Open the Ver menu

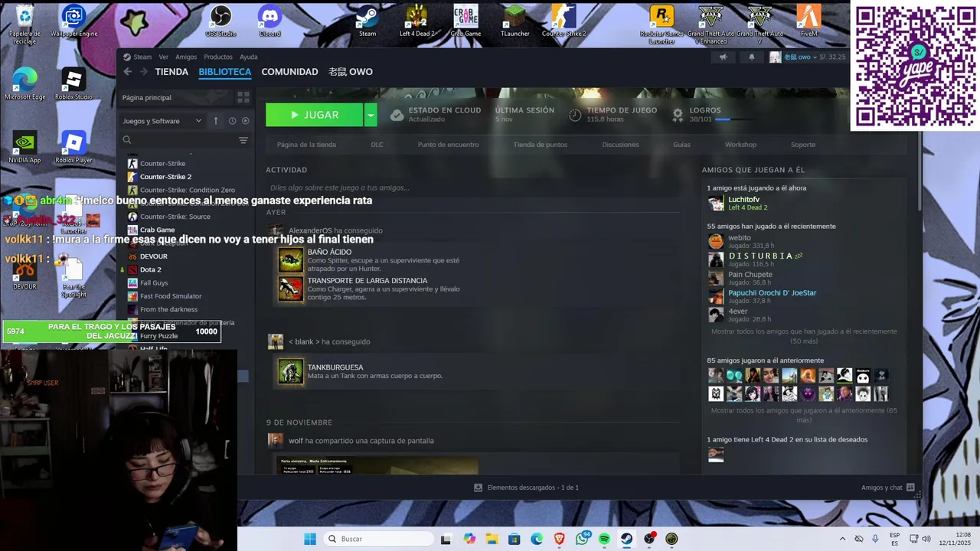click(163, 57)
